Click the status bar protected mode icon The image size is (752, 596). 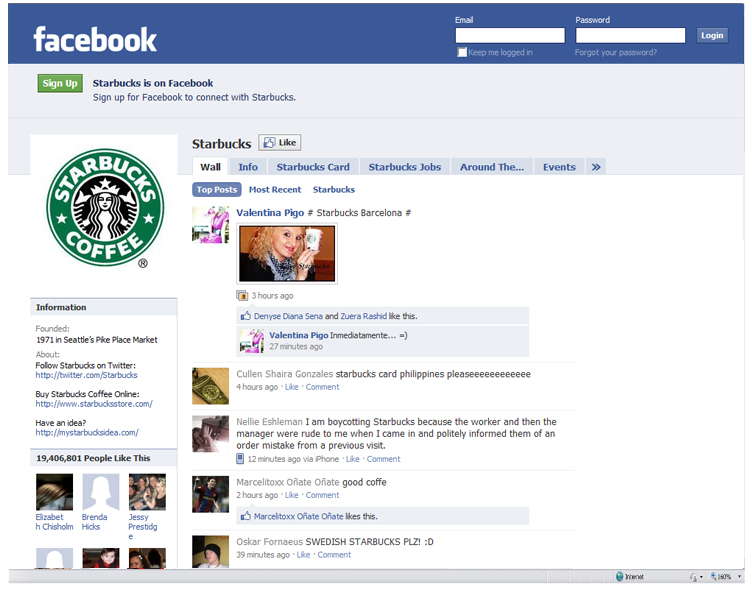click(x=693, y=577)
